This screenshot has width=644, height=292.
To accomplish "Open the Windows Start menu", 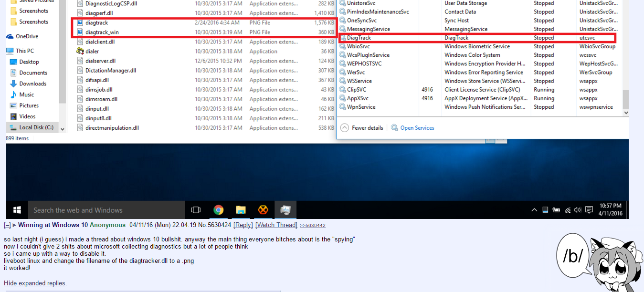I will click(x=17, y=210).
